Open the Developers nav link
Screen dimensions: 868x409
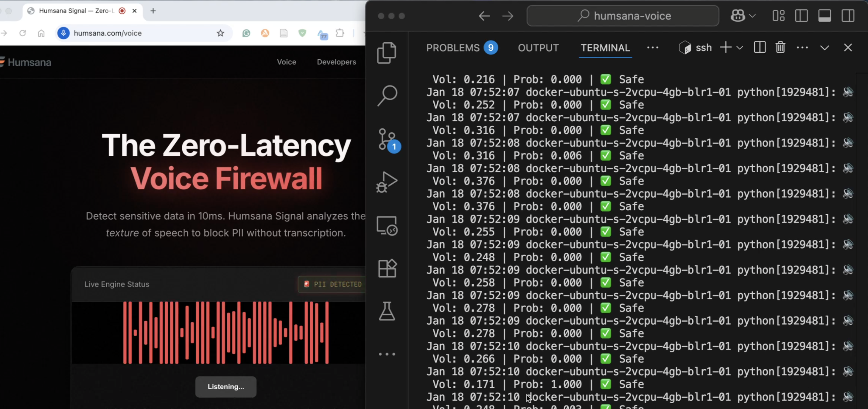336,62
